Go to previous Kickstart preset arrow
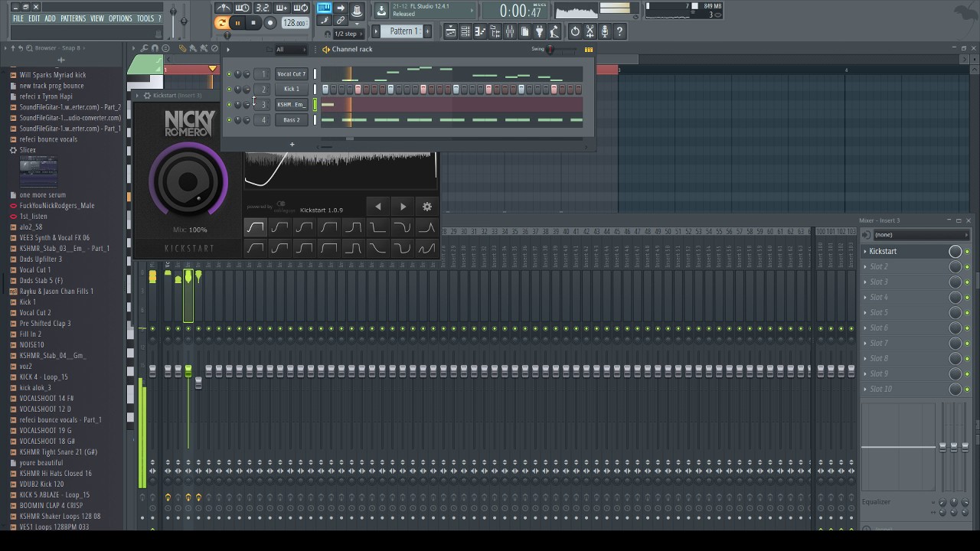980x551 pixels. tap(377, 207)
